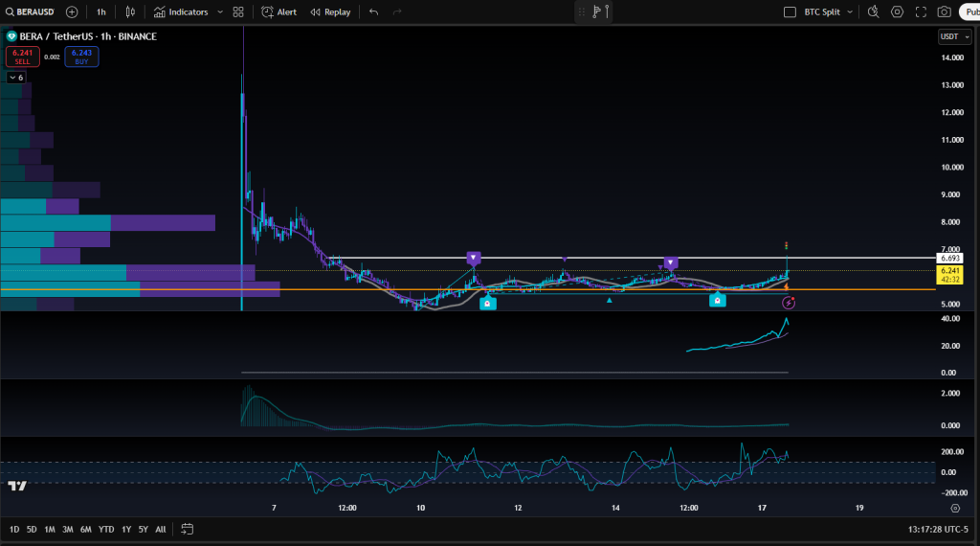This screenshot has height=546, width=980.
Task: Open time axis settings gear icon
Action: 955,508
